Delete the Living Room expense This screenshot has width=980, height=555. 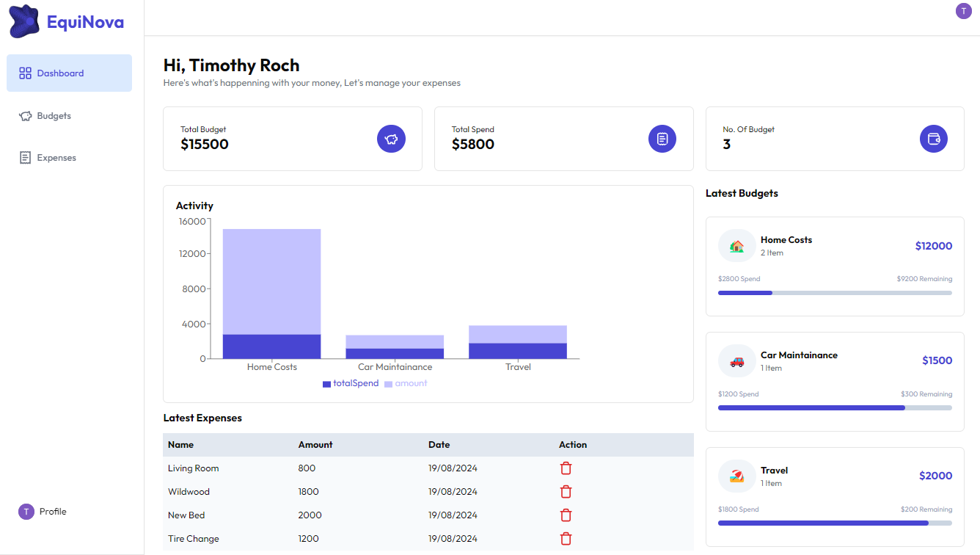click(x=566, y=468)
